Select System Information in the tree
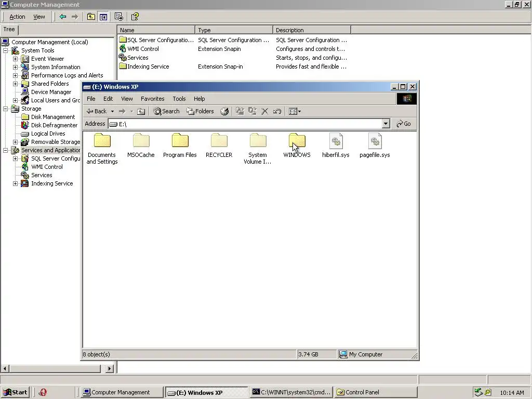This screenshot has width=532, height=399. 56,67
